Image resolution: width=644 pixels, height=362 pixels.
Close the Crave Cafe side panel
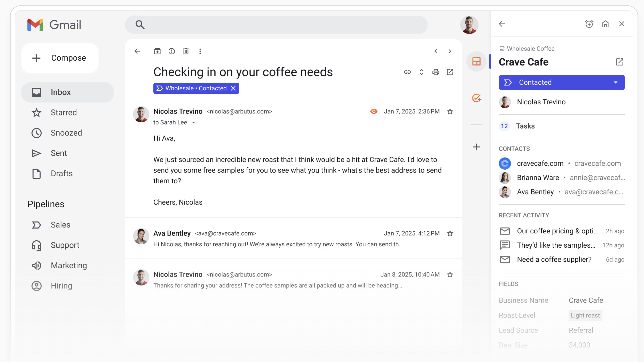621,24
